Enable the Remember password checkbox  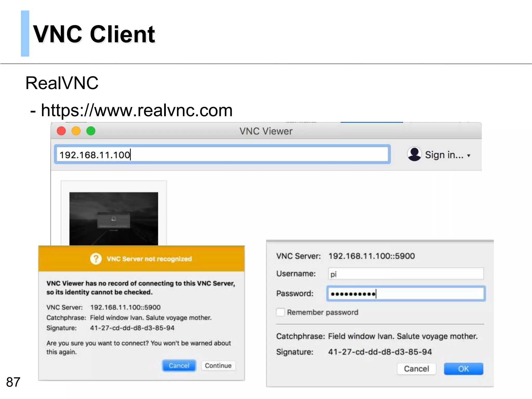click(281, 312)
